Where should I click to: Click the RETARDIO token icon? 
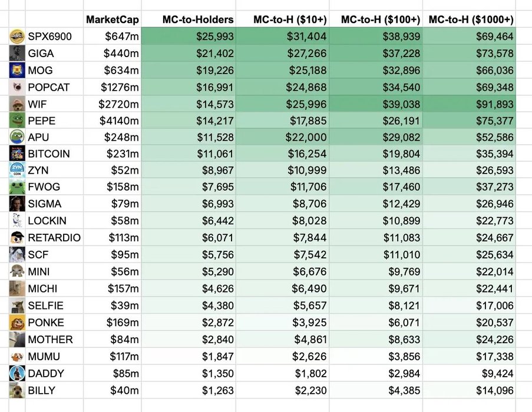click(x=17, y=238)
